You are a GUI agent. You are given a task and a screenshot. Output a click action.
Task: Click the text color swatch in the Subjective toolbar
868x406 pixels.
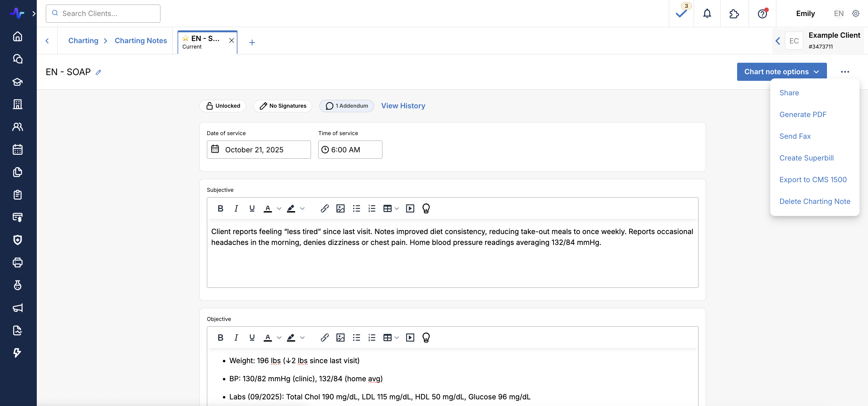(x=268, y=208)
